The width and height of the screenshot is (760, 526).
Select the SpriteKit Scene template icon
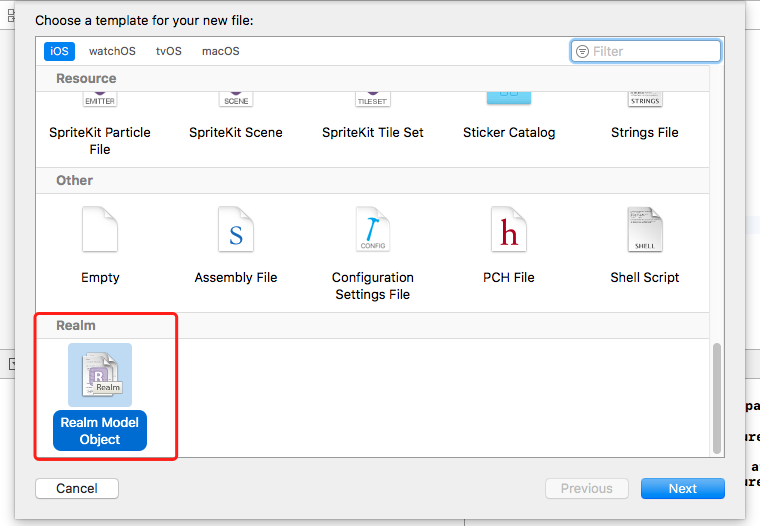point(236,99)
